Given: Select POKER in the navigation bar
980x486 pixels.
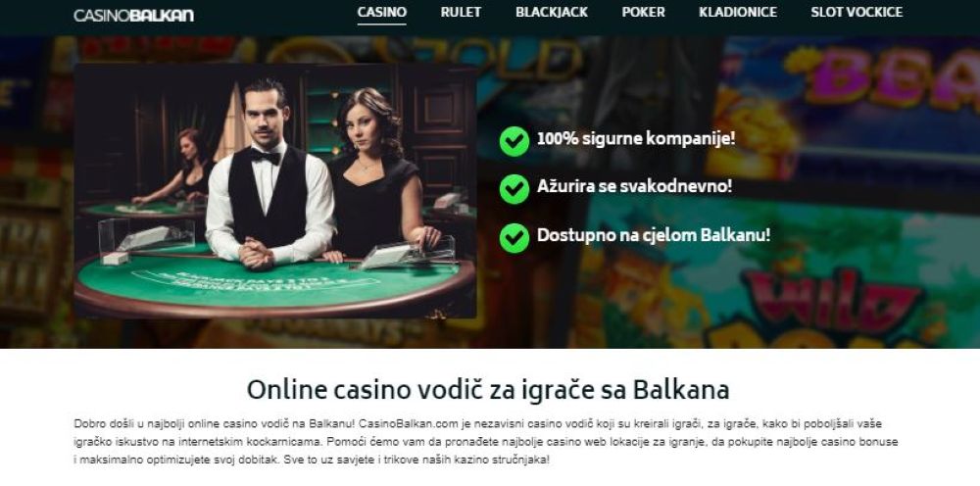Looking at the screenshot, I should pos(643,12).
